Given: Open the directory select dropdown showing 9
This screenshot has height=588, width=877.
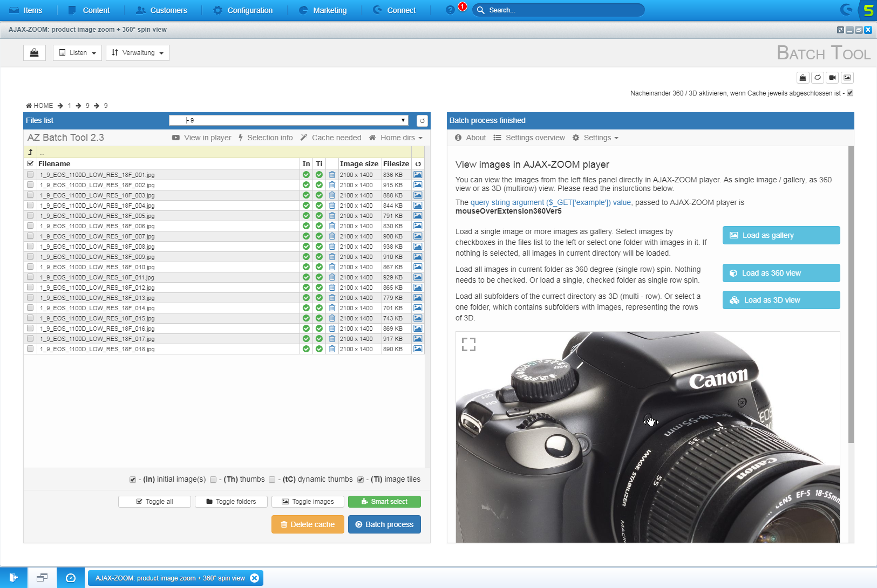Looking at the screenshot, I should pos(289,120).
